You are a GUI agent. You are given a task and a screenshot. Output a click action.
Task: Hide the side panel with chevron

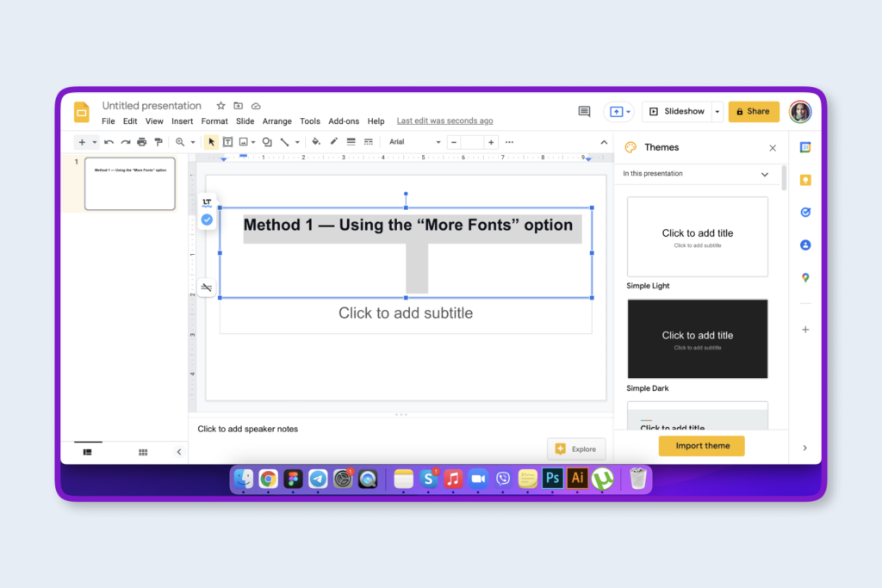tap(805, 448)
